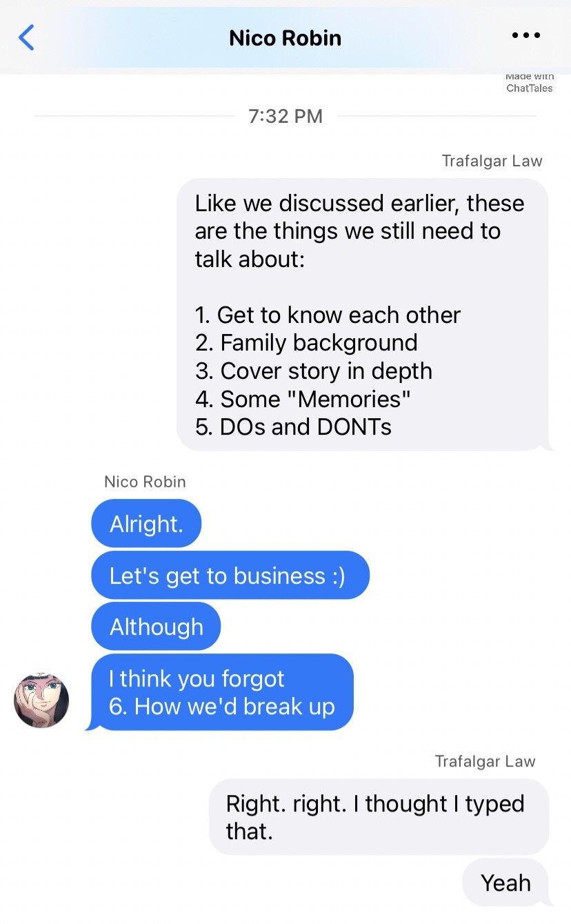Image resolution: width=571 pixels, height=924 pixels.
Task: Tap the blue back arrow icon
Action: click(26, 37)
